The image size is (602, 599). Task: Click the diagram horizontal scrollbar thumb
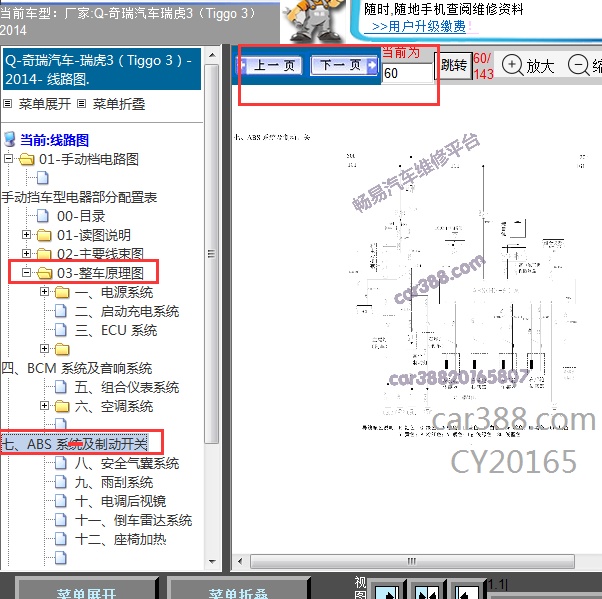412,561
